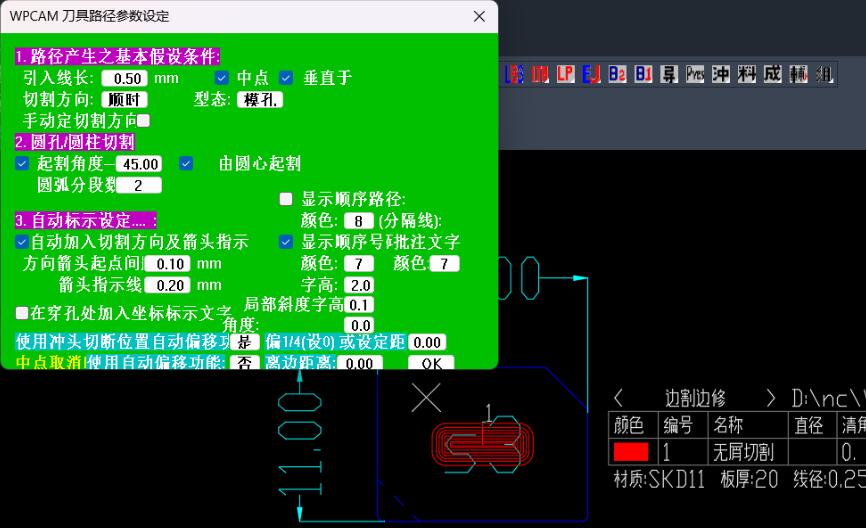Image resolution: width=866 pixels, height=528 pixels.
Task: Uncheck 由圆心起割 checkbox
Action: (186, 163)
